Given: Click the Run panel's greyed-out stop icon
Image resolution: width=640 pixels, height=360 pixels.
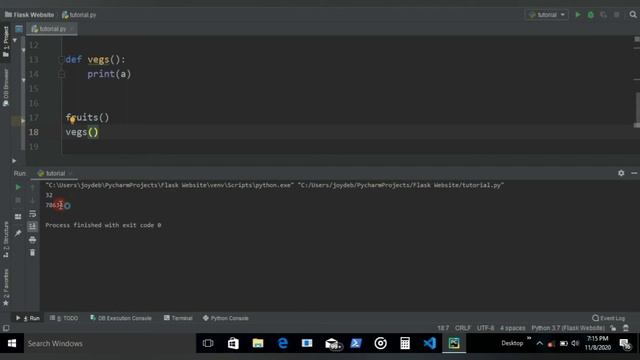Looking at the screenshot, I should [18, 200].
